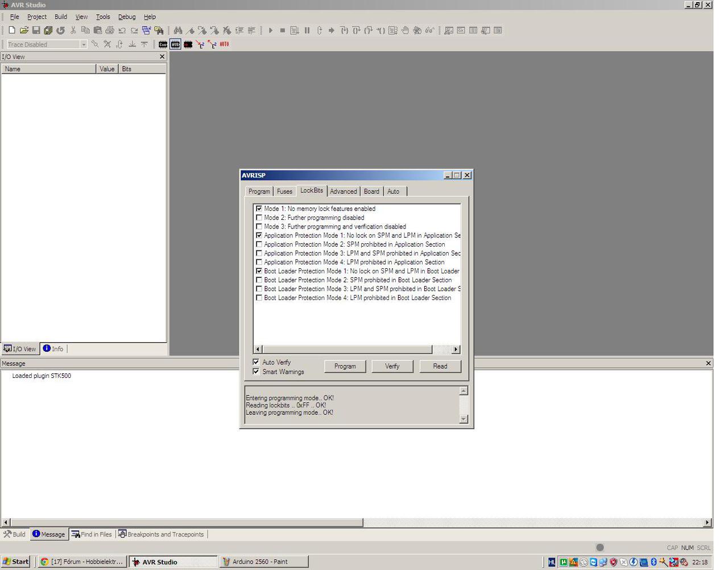Click the Toggle Breakpoint hand icon
728x570 pixels.
[405, 30]
